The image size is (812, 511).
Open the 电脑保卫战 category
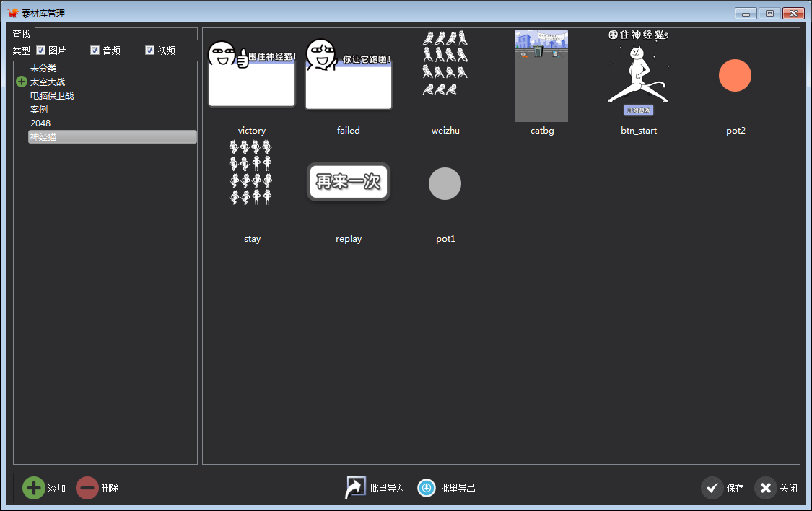(x=52, y=96)
